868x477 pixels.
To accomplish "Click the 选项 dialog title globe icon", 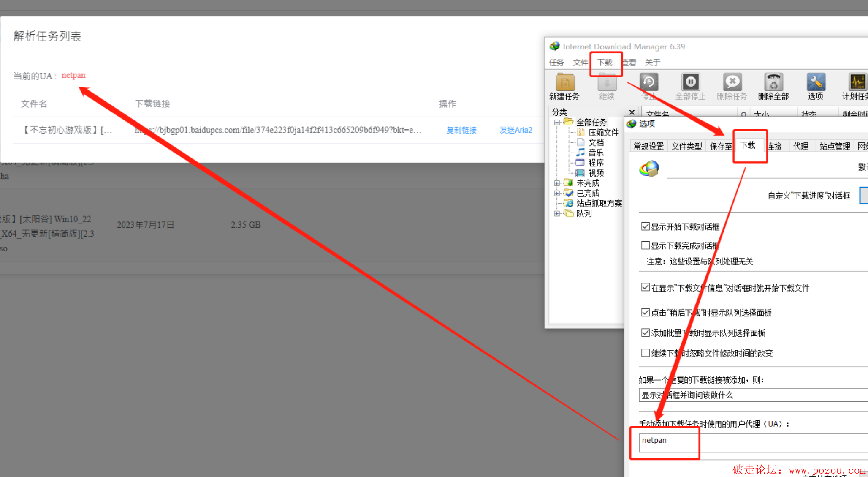I will coord(631,123).
